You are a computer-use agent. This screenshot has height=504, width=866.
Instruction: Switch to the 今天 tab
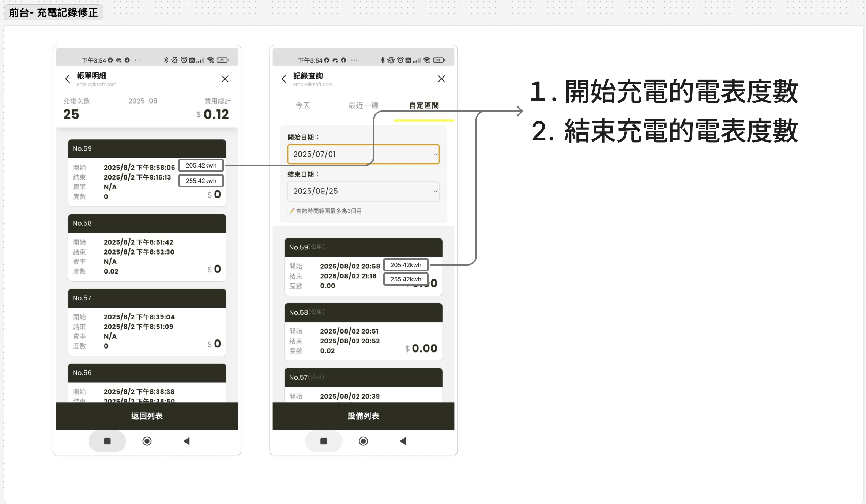(303, 105)
